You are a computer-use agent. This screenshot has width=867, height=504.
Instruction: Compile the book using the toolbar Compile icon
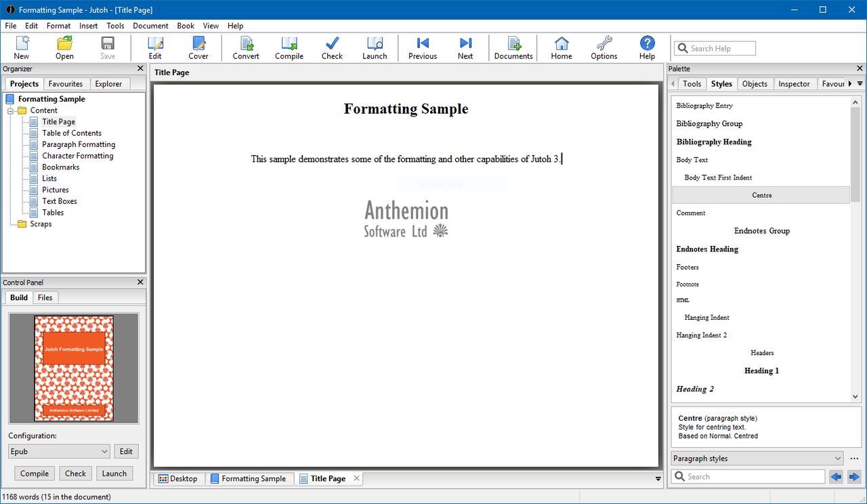click(289, 48)
